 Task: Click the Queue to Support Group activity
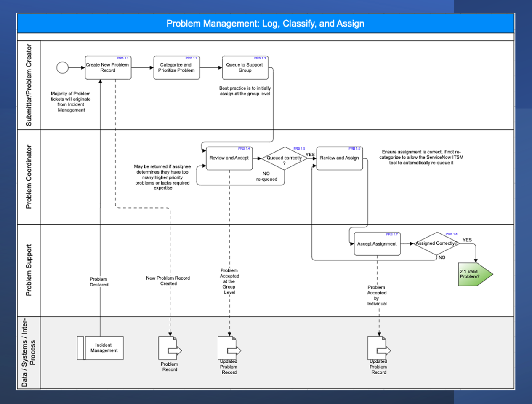point(245,68)
